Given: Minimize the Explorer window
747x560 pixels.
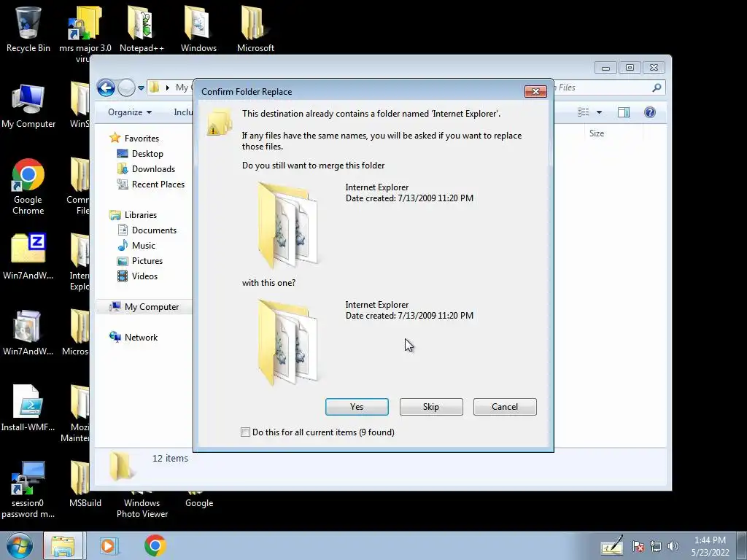Looking at the screenshot, I should (605, 68).
